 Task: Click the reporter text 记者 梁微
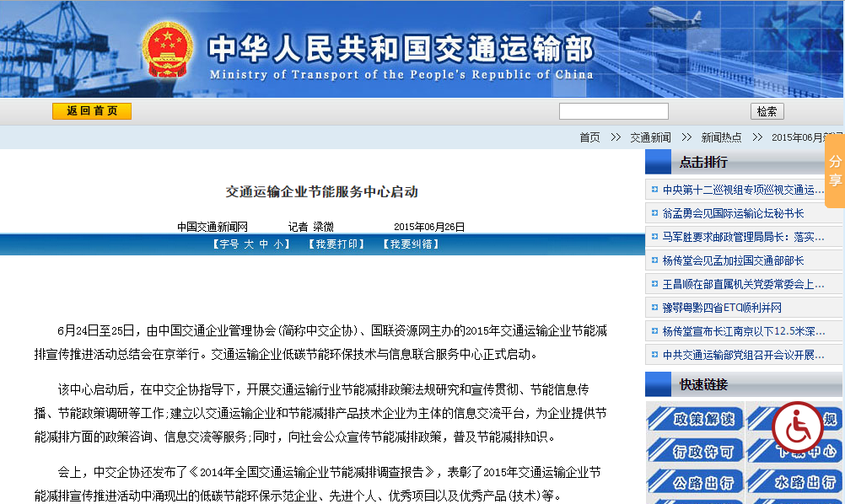tap(311, 227)
